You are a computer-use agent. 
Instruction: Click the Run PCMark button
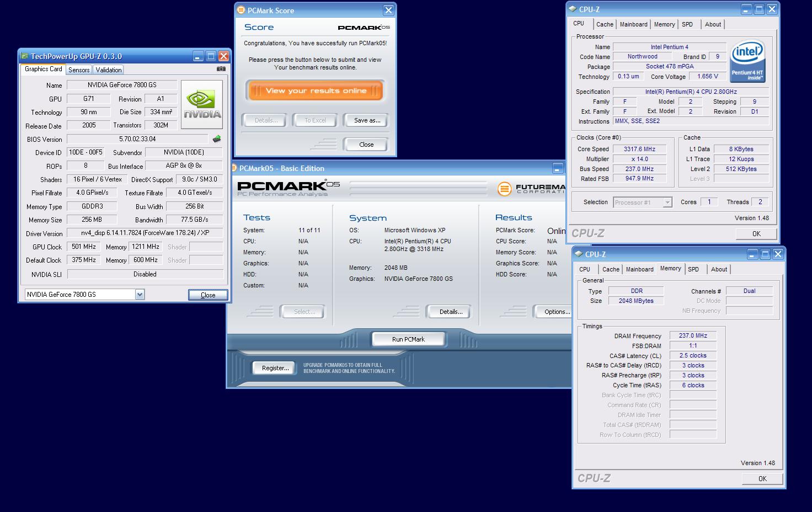(408, 339)
